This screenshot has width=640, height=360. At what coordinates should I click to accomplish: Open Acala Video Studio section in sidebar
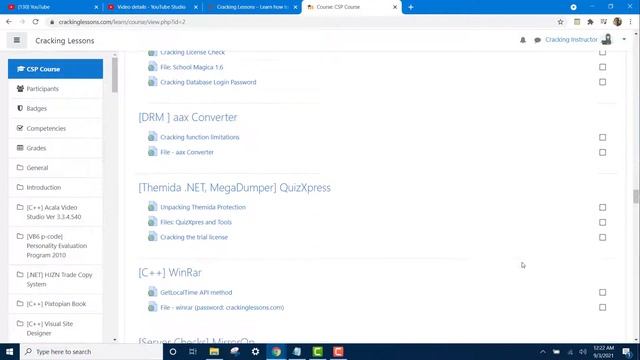click(56, 212)
